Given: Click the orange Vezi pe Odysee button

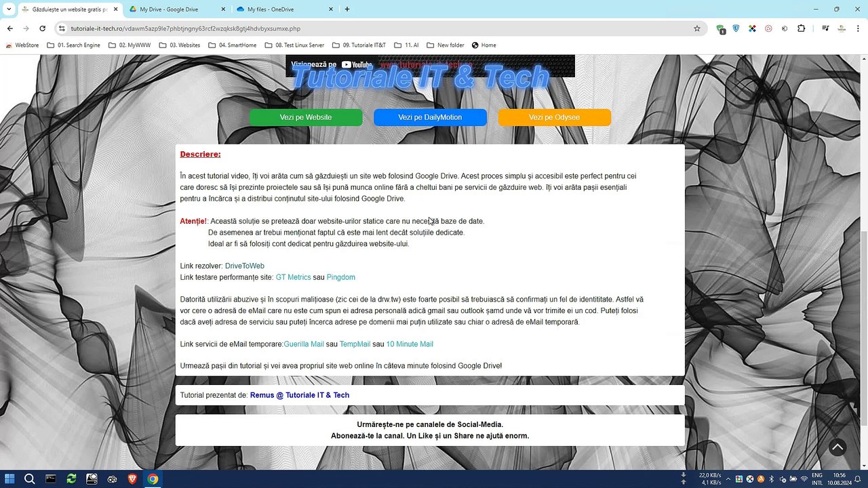Looking at the screenshot, I should [555, 117].
